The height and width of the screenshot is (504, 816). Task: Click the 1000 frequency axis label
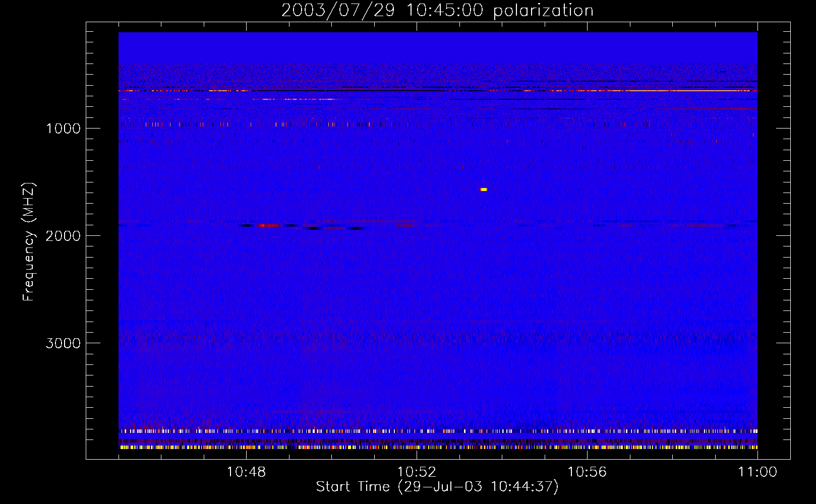tap(63, 129)
